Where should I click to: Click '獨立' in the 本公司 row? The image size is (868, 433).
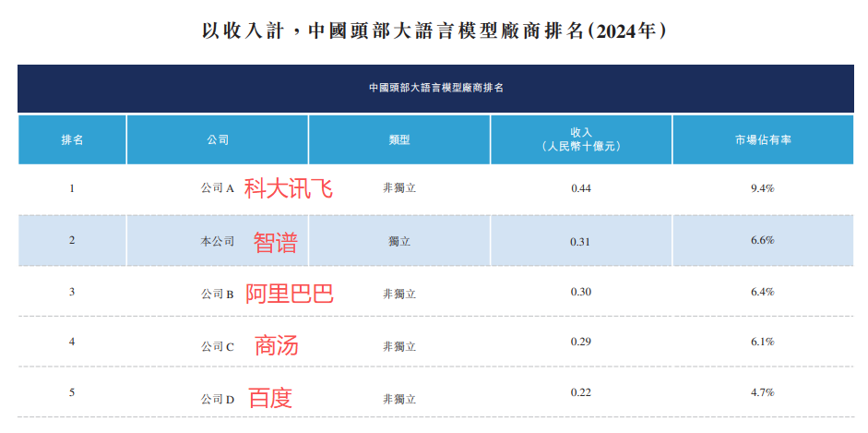tap(399, 241)
